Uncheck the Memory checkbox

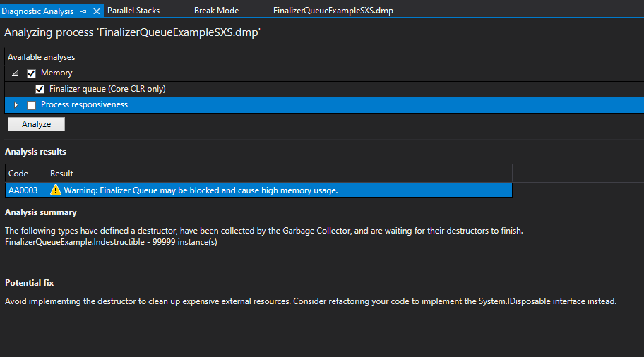point(31,73)
